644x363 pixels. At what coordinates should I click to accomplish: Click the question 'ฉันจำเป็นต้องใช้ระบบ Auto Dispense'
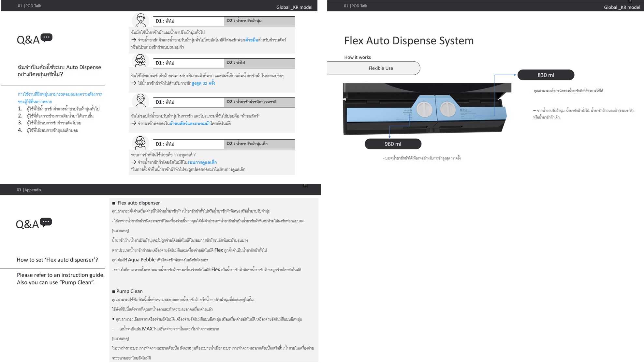(x=59, y=67)
